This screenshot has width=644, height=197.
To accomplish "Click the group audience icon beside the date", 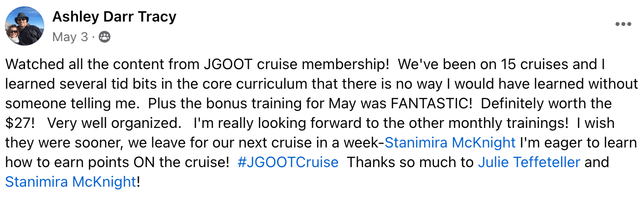I will 105,37.
